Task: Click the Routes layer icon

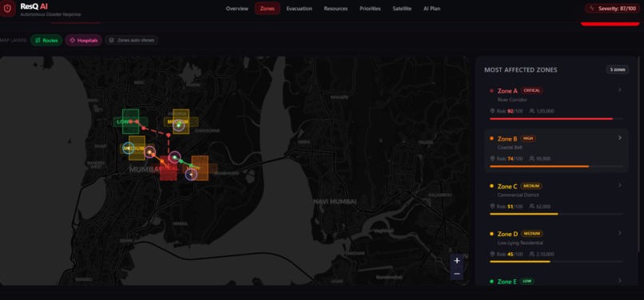Action: (x=38, y=40)
